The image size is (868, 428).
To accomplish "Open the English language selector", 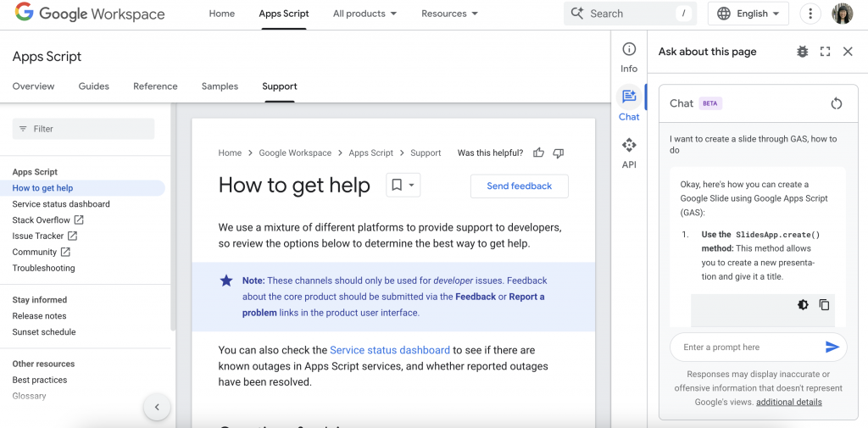I will (748, 14).
